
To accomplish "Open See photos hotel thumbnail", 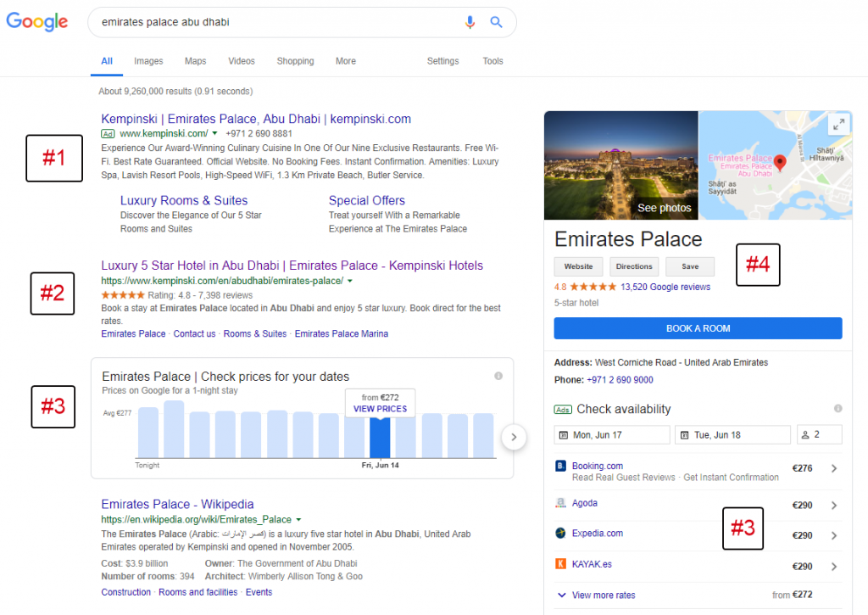I will click(621, 165).
